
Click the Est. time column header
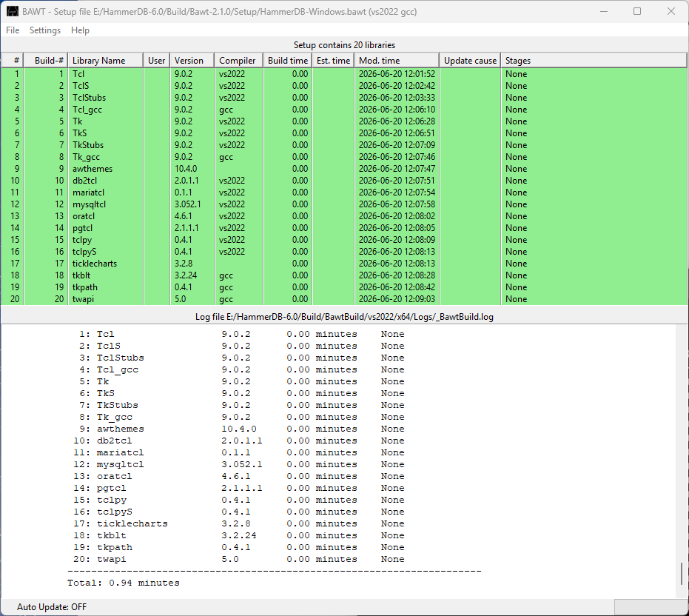pyautogui.click(x=333, y=61)
